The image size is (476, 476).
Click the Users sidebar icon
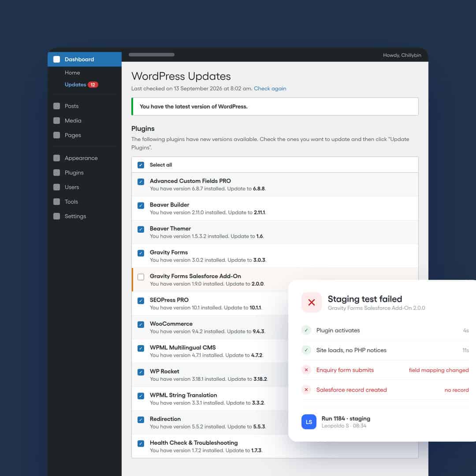coord(56,187)
